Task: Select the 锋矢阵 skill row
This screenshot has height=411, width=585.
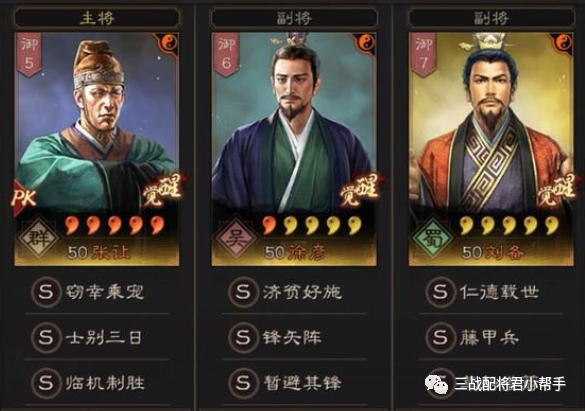Action: [x=294, y=338]
